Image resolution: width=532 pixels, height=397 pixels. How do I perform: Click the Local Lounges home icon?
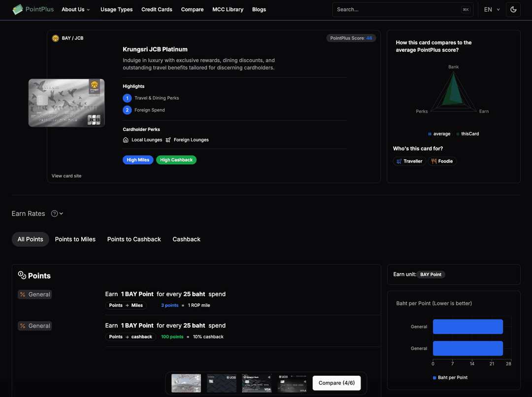click(126, 140)
